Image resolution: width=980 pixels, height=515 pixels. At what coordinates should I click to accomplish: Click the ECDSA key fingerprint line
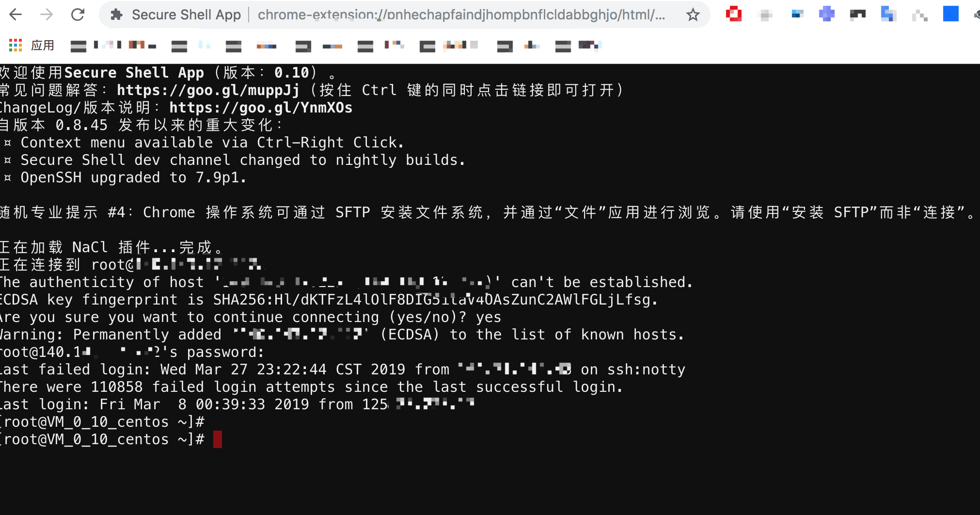pos(329,300)
